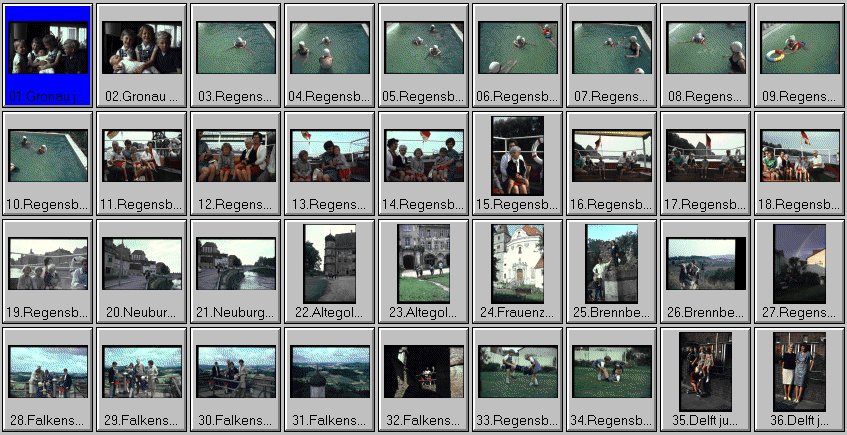
Task: Choose the 25.Brennbe thumbnail
Action: 611,264
